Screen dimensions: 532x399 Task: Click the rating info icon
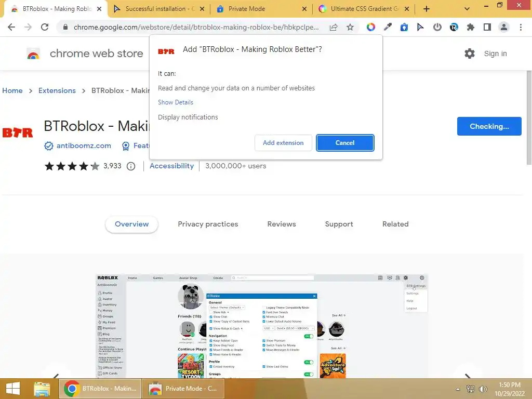tap(131, 166)
